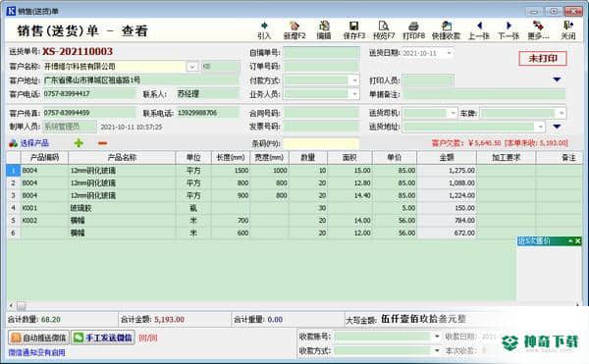Open the 付款方式 payment method dropdown
Image resolution: width=589 pixels, height=364 pixels.
pyautogui.click(x=354, y=80)
